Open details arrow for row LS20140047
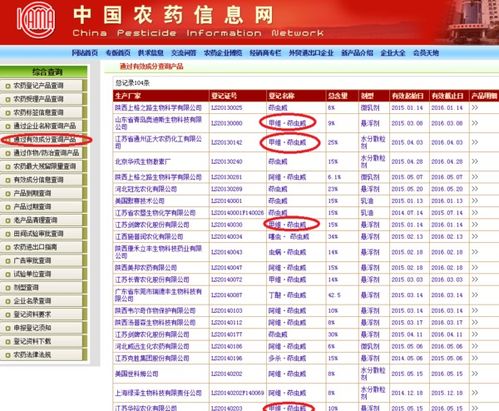499x411 pixels. point(475,267)
